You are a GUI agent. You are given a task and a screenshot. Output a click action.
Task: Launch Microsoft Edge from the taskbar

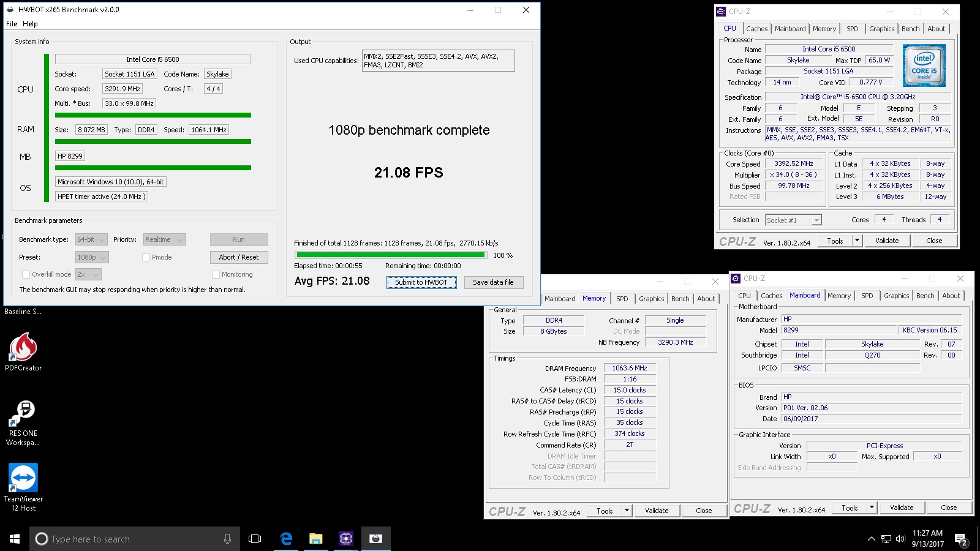tap(286, 539)
